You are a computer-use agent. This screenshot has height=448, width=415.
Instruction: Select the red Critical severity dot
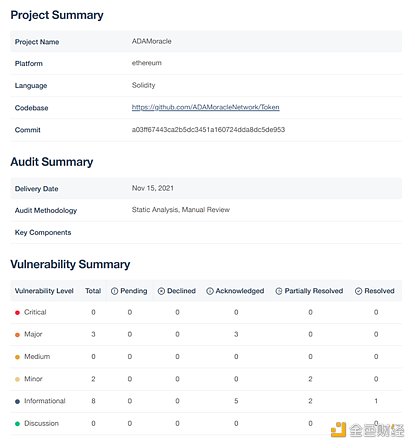point(17,313)
